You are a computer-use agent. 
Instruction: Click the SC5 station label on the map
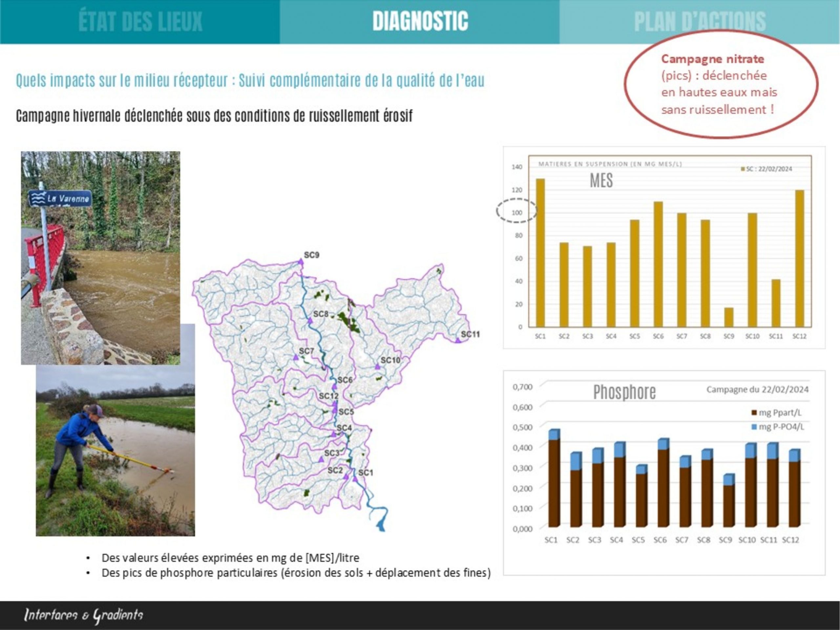[346, 412]
